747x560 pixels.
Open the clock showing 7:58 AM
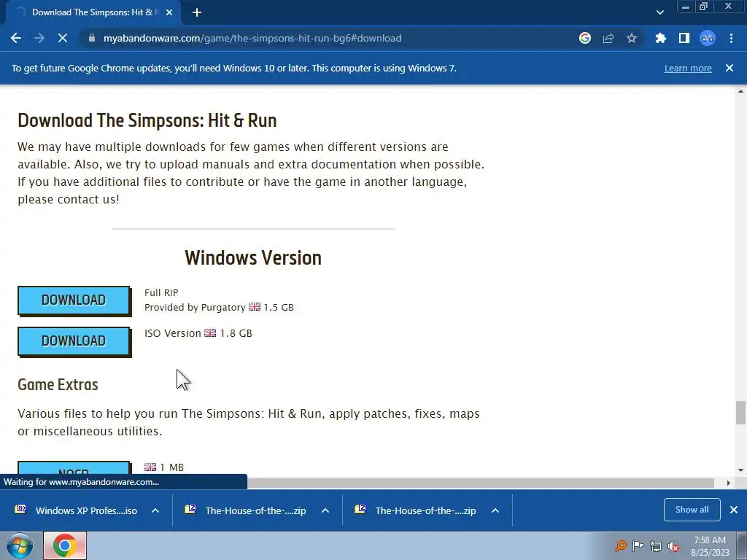point(710,545)
